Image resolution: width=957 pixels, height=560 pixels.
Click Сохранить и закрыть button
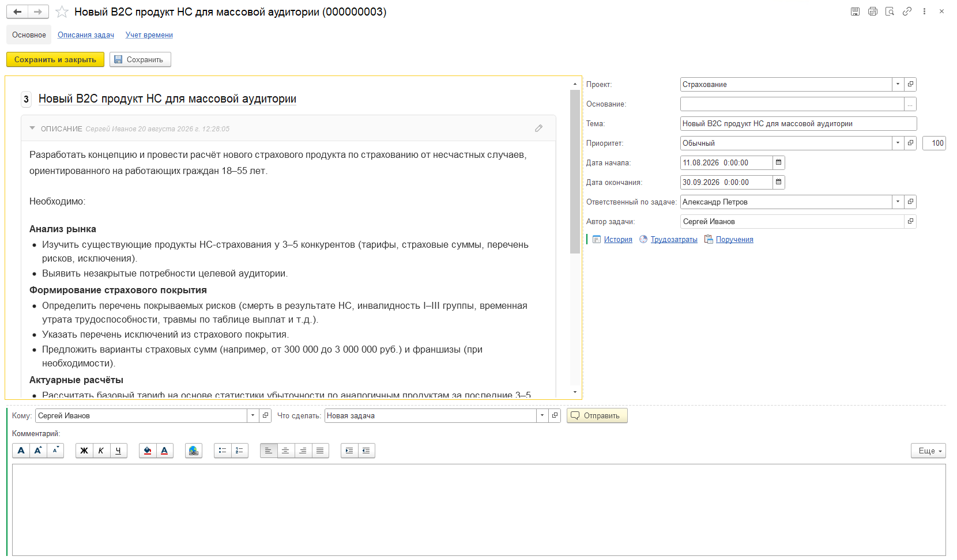pos(55,59)
